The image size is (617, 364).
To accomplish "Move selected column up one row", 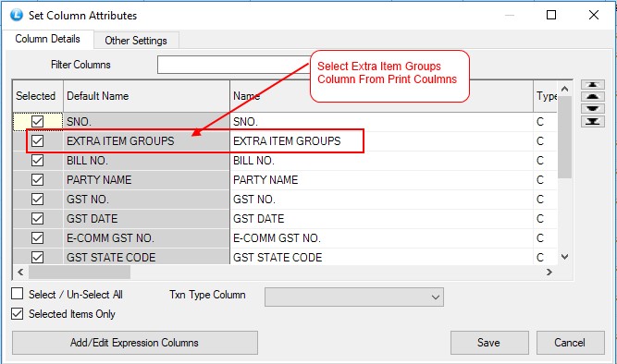I will coord(593,97).
